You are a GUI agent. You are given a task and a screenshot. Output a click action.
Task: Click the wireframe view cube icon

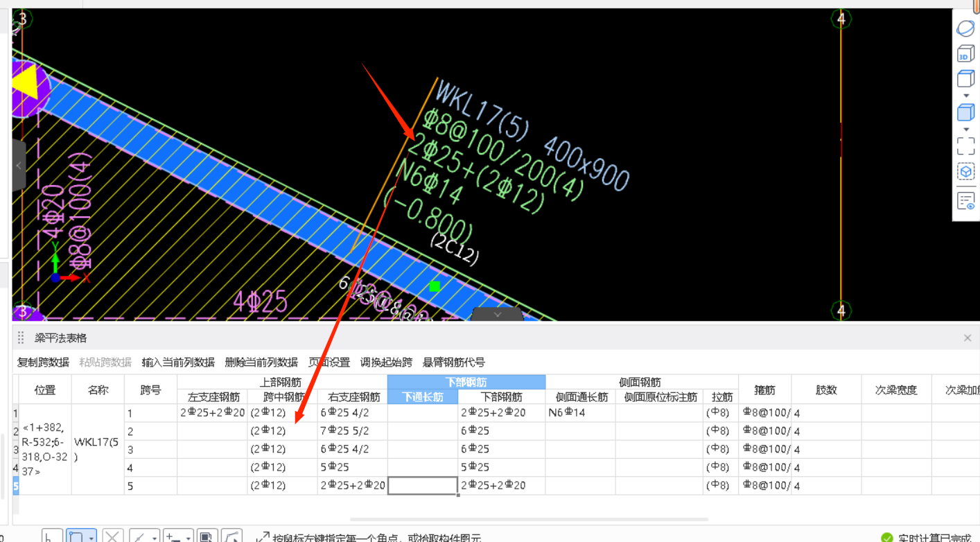click(x=965, y=78)
